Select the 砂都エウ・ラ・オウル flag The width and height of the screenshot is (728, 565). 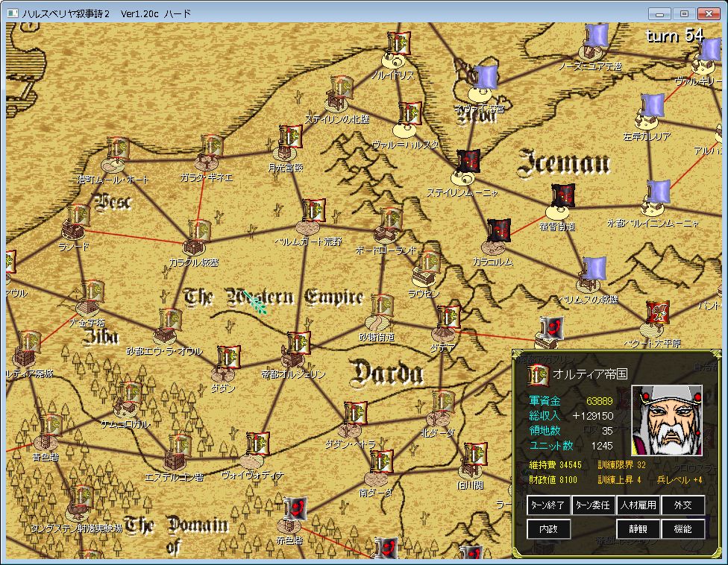(x=170, y=320)
